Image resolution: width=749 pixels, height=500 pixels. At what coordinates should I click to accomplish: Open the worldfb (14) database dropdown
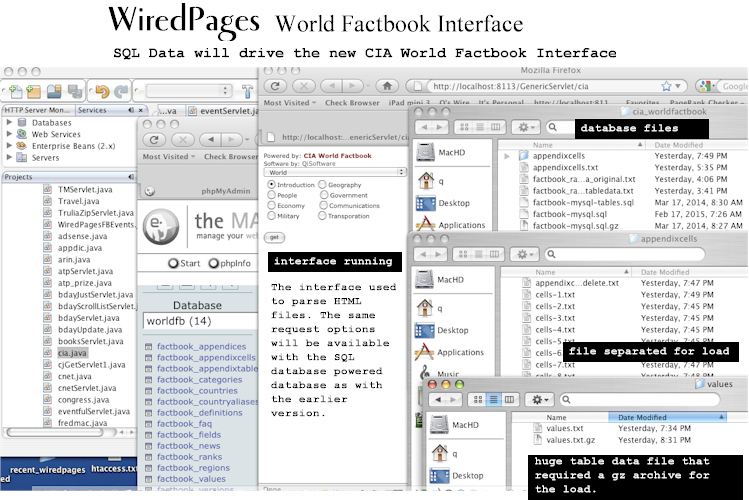(201, 321)
